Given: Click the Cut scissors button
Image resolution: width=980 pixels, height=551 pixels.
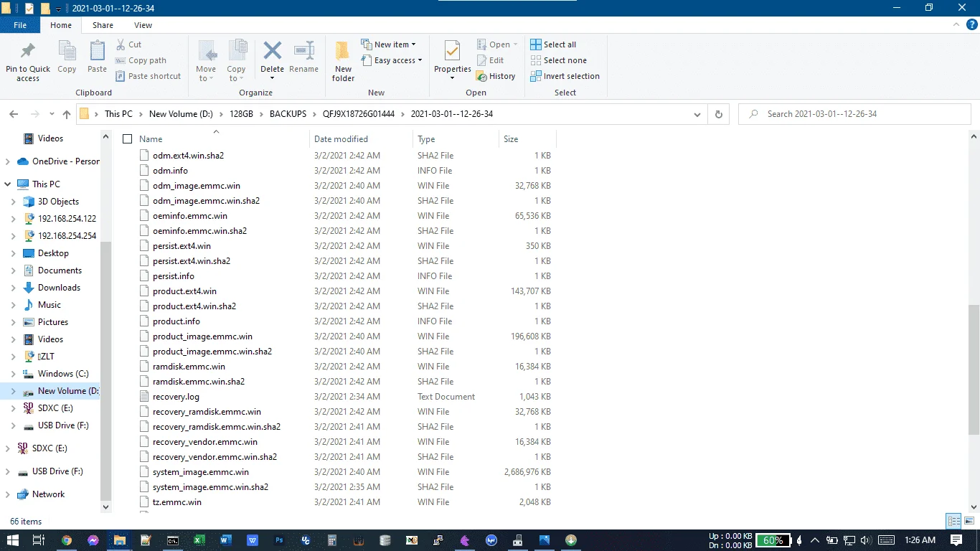Looking at the screenshot, I should coord(128,44).
